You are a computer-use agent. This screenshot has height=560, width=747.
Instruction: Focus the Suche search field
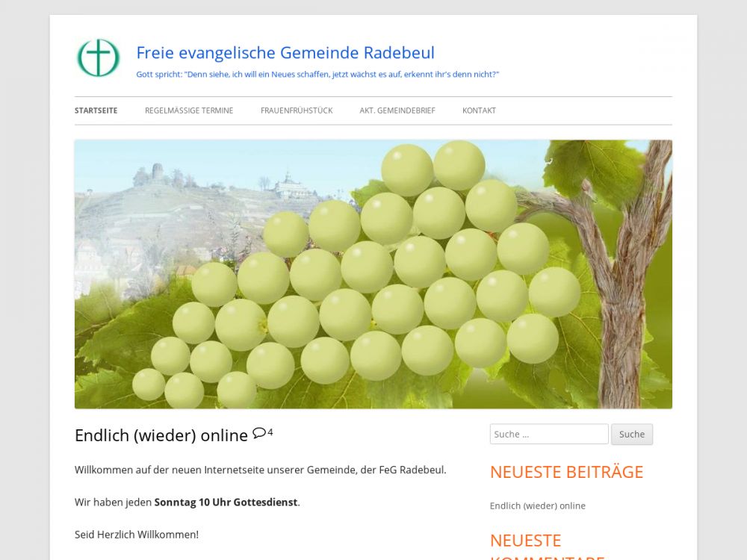[549, 435]
